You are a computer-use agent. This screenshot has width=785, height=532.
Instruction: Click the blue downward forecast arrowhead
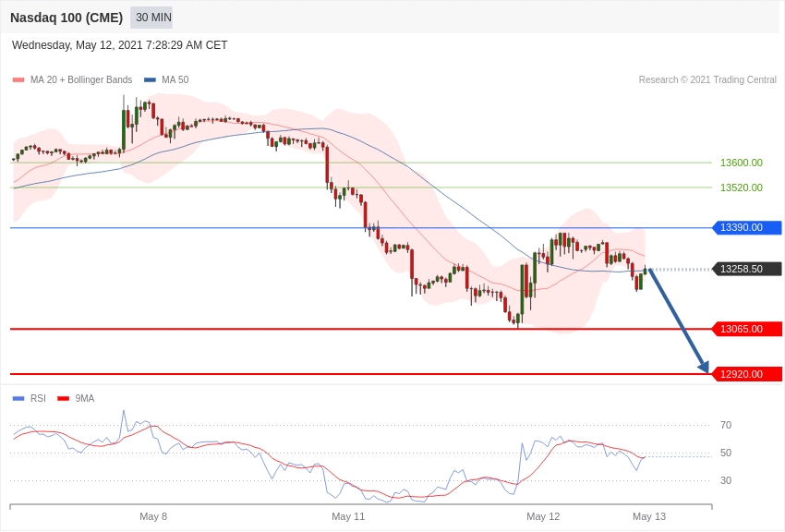704,367
